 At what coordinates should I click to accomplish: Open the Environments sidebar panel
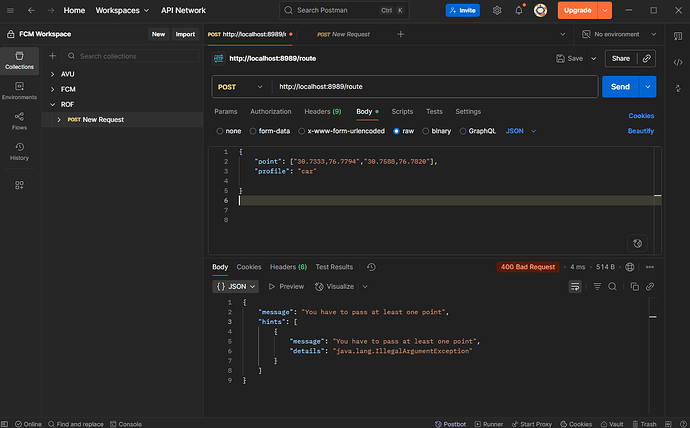pyautogui.click(x=19, y=89)
